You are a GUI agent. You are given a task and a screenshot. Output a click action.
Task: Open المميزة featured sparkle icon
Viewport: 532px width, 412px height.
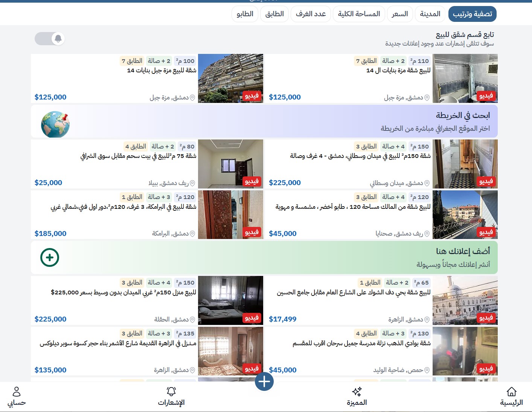pyautogui.click(x=357, y=392)
